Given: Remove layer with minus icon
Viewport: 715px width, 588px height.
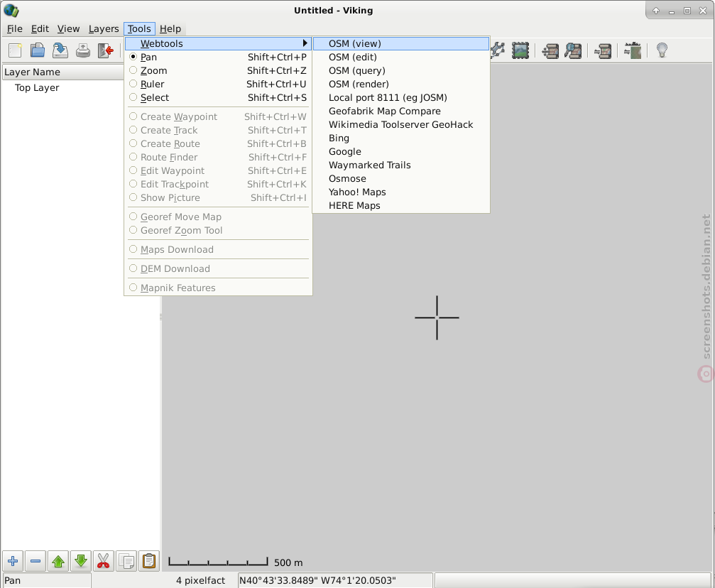Looking at the screenshot, I should (36, 561).
